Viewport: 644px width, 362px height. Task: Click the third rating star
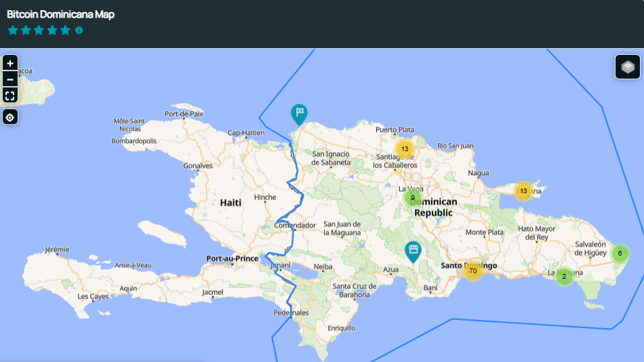pyautogui.click(x=39, y=31)
